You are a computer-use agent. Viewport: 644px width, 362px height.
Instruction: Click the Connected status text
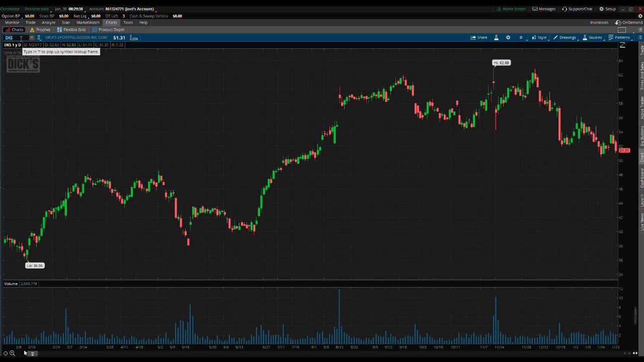click(x=10, y=9)
